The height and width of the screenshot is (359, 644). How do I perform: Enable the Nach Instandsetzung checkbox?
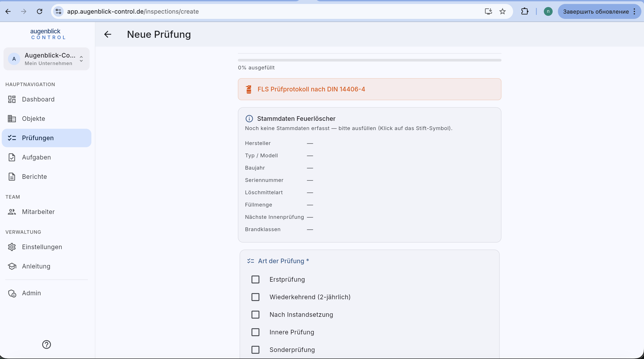coord(255,314)
